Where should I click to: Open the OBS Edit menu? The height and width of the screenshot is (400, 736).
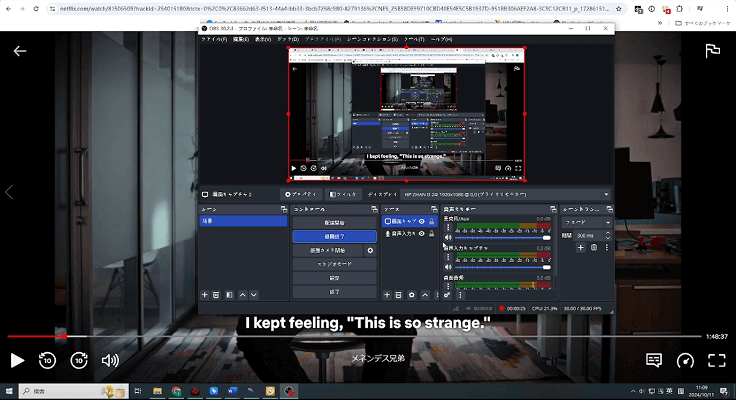(x=241, y=39)
